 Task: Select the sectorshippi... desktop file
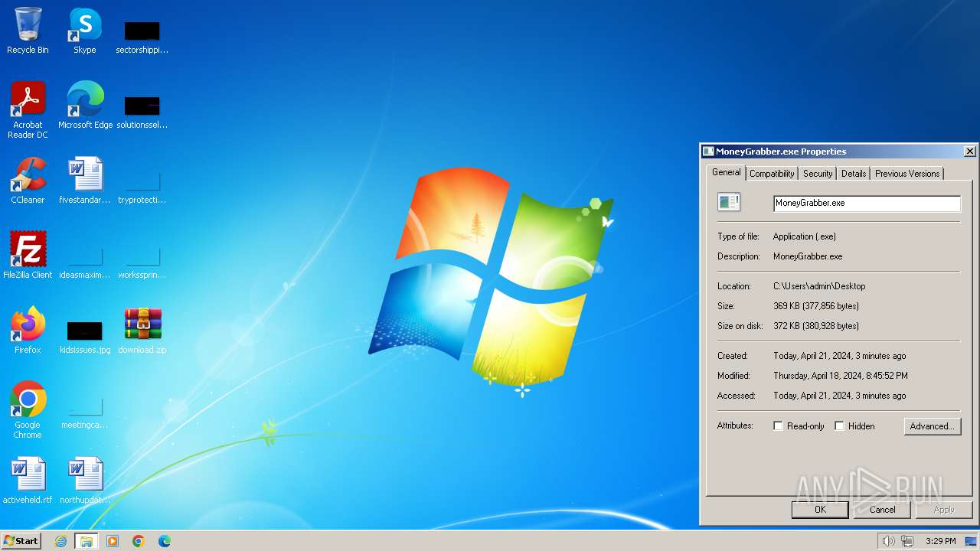(x=142, y=37)
